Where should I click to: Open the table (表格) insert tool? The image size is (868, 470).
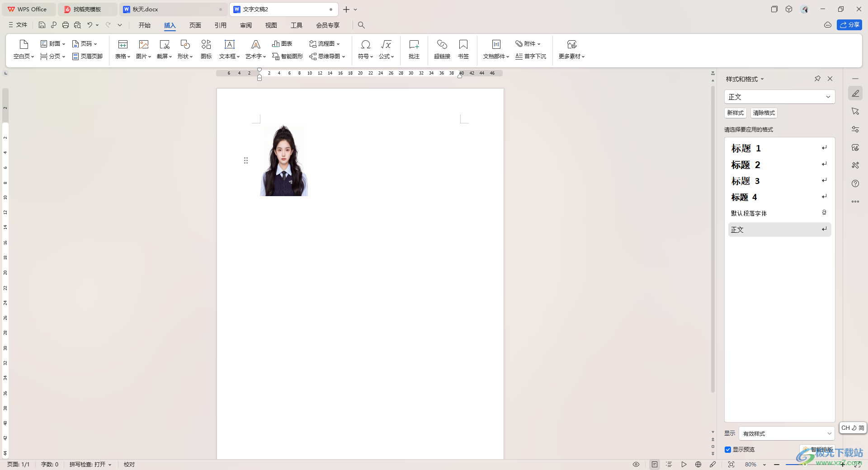tap(123, 49)
